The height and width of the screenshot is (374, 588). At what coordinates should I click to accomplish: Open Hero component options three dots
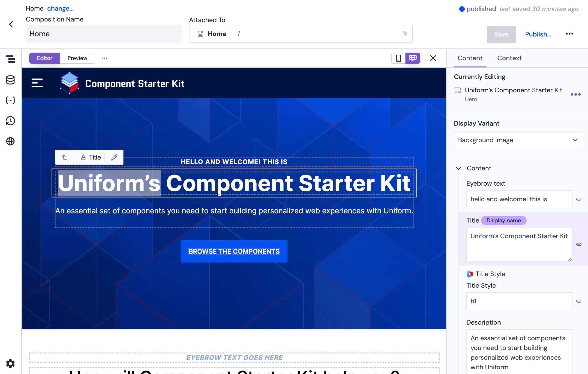coord(576,94)
